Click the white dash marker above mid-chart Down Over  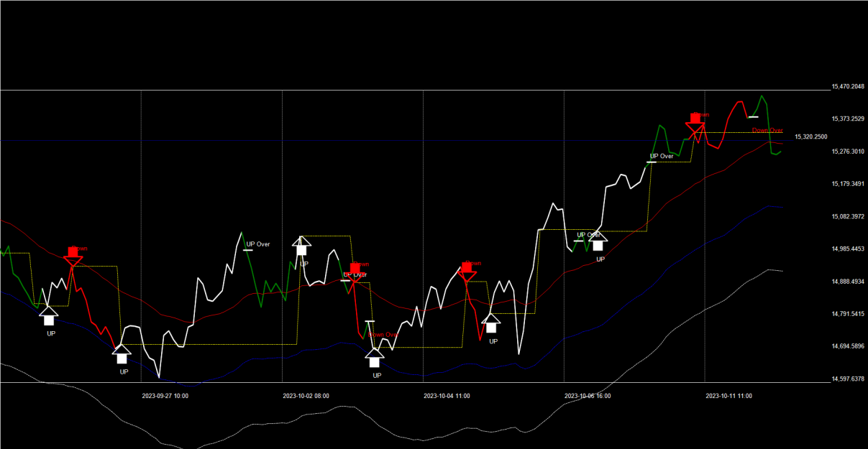coord(370,321)
